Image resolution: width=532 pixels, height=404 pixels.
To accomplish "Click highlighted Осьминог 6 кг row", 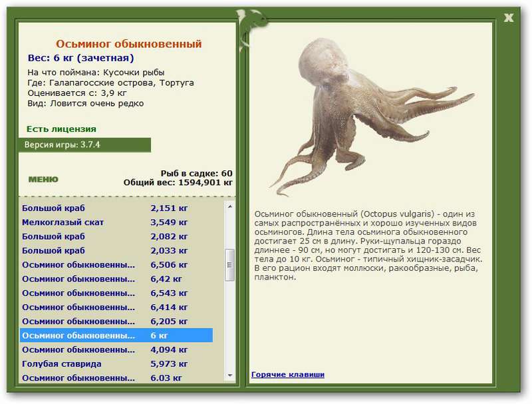I will point(116,335).
